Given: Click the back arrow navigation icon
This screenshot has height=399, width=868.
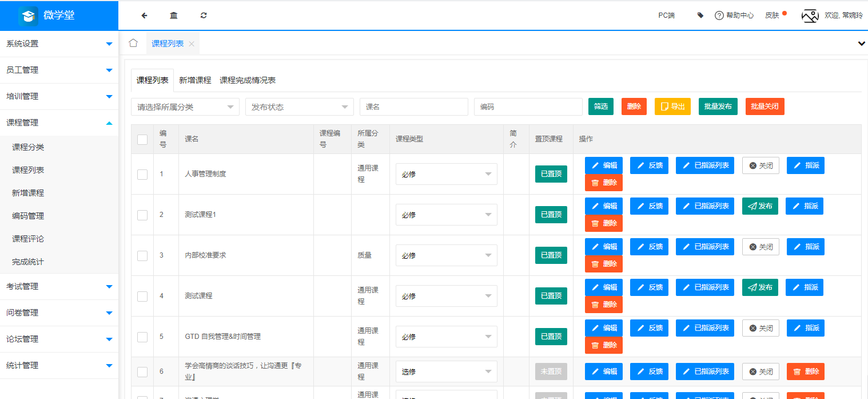Looking at the screenshot, I should 144,15.
